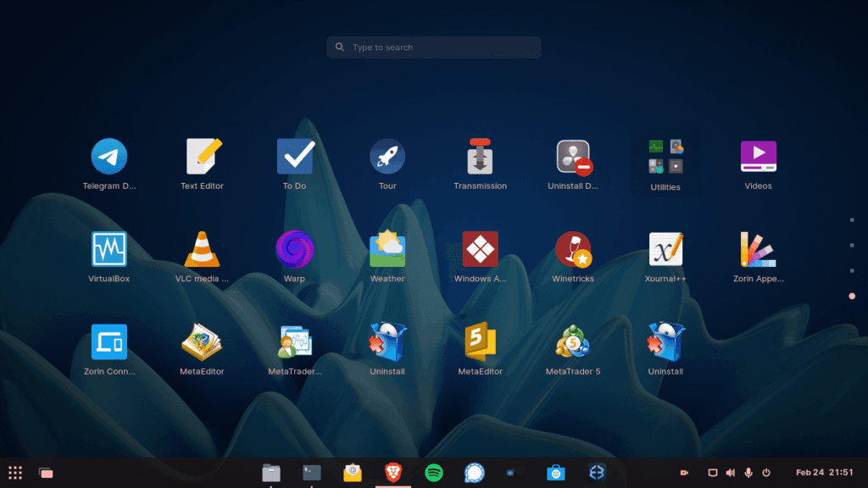Launch the Videos player
868x488 pixels.
pos(759,157)
